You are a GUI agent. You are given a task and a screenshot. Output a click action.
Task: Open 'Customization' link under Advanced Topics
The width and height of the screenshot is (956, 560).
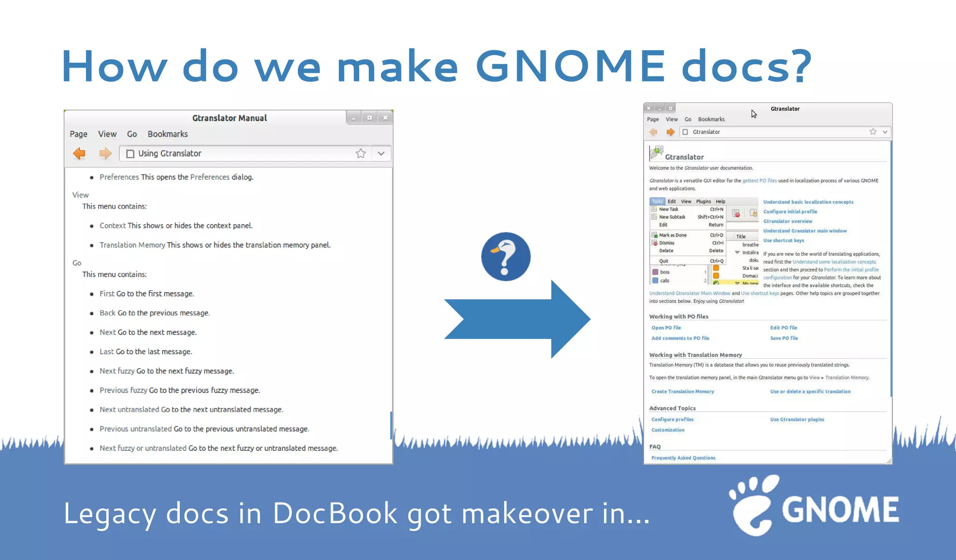(668, 430)
